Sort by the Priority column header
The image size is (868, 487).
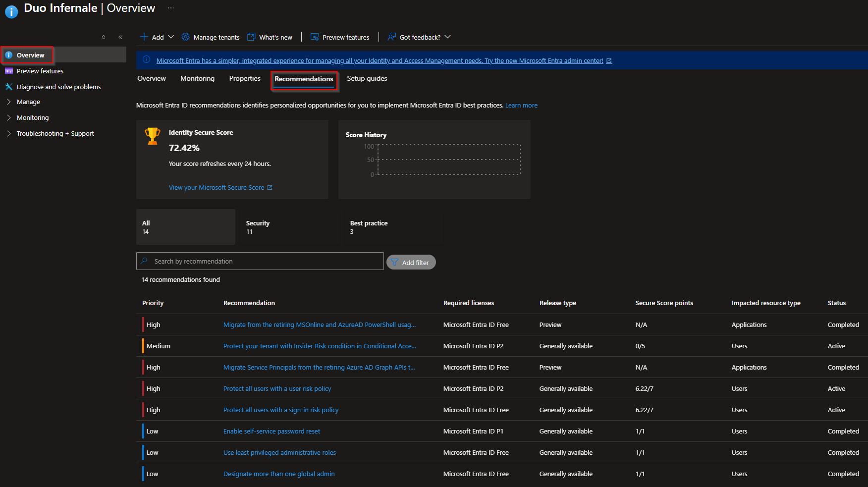[x=153, y=303]
